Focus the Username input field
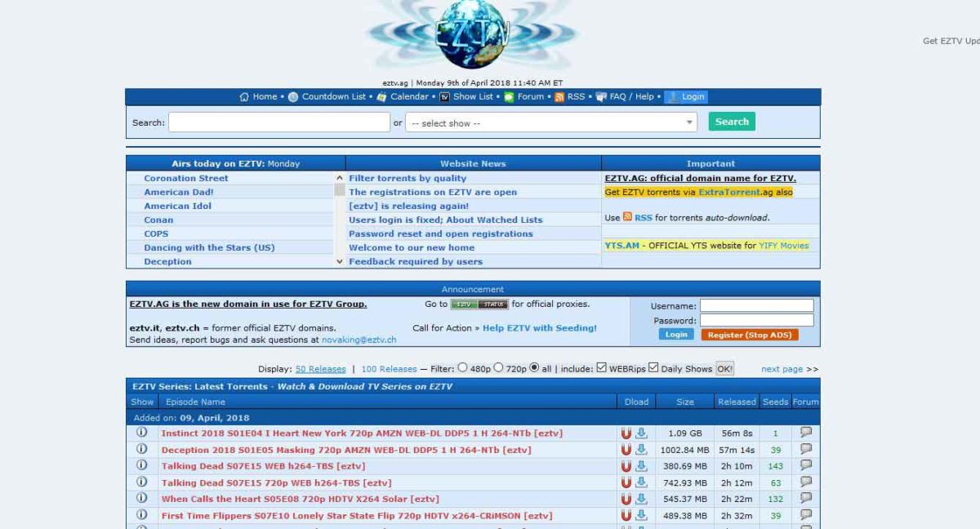The width and height of the screenshot is (980, 529). click(756, 305)
